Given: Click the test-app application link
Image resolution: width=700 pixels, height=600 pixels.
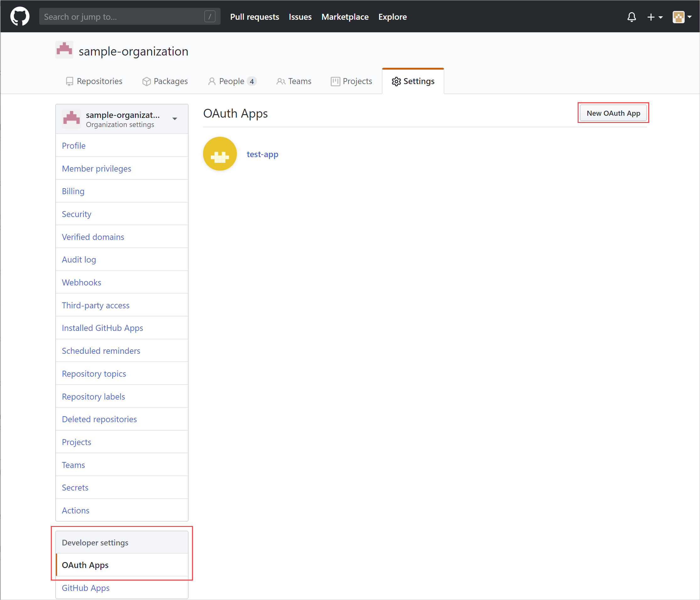Looking at the screenshot, I should pyautogui.click(x=263, y=154).
